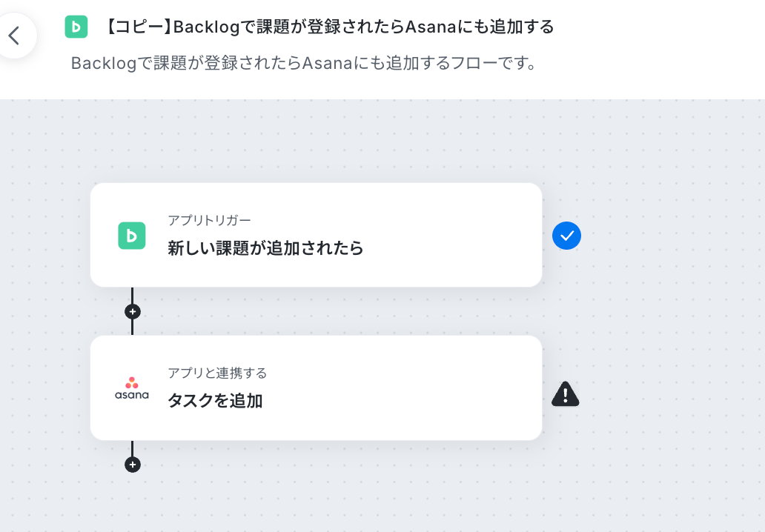Click the connector line below the trigger card
The width and height of the screenshot is (765, 532).
tap(132, 296)
